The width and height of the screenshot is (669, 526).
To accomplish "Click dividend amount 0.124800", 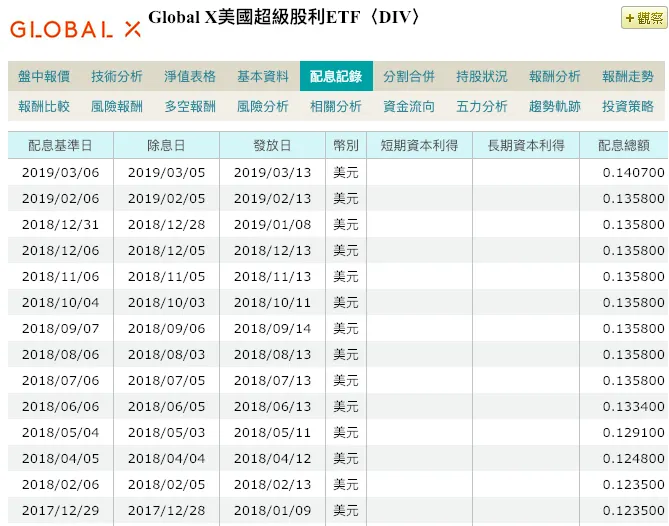I will [x=634, y=459].
